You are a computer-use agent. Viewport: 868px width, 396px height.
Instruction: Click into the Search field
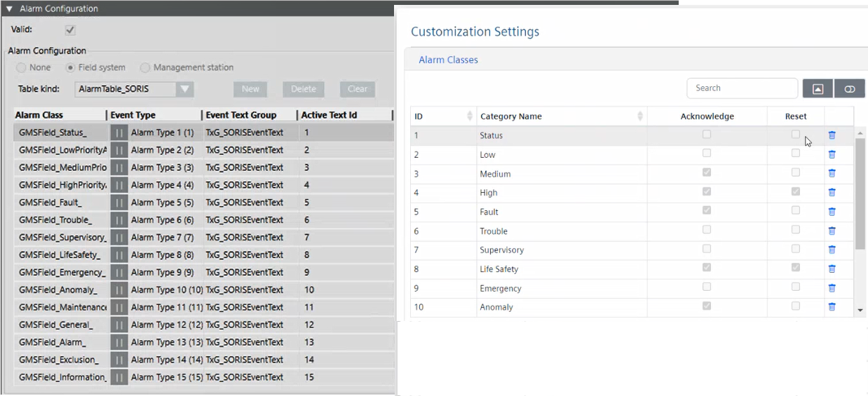742,88
